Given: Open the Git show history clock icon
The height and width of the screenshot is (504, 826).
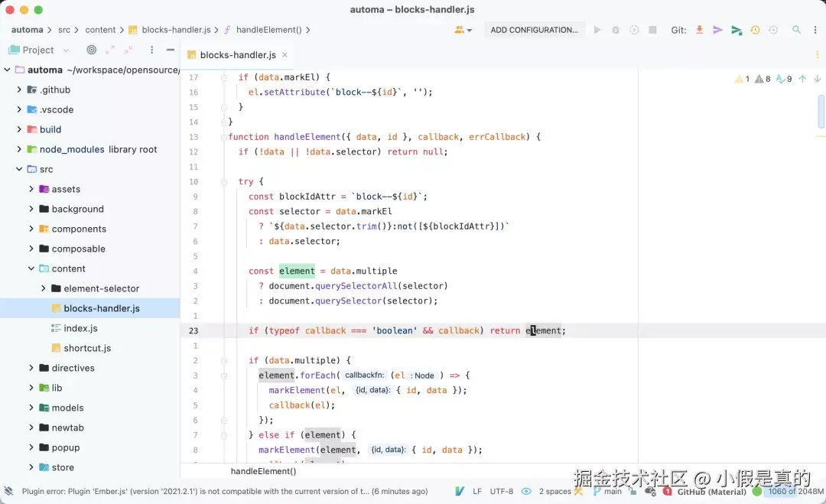Looking at the screenshot, I should 755,30.
